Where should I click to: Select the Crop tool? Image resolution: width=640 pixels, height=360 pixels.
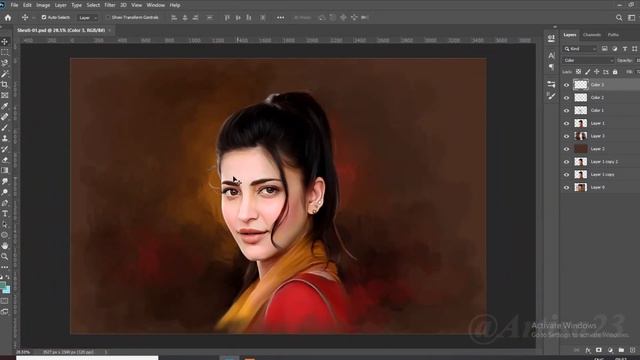[x=5, y=84]
